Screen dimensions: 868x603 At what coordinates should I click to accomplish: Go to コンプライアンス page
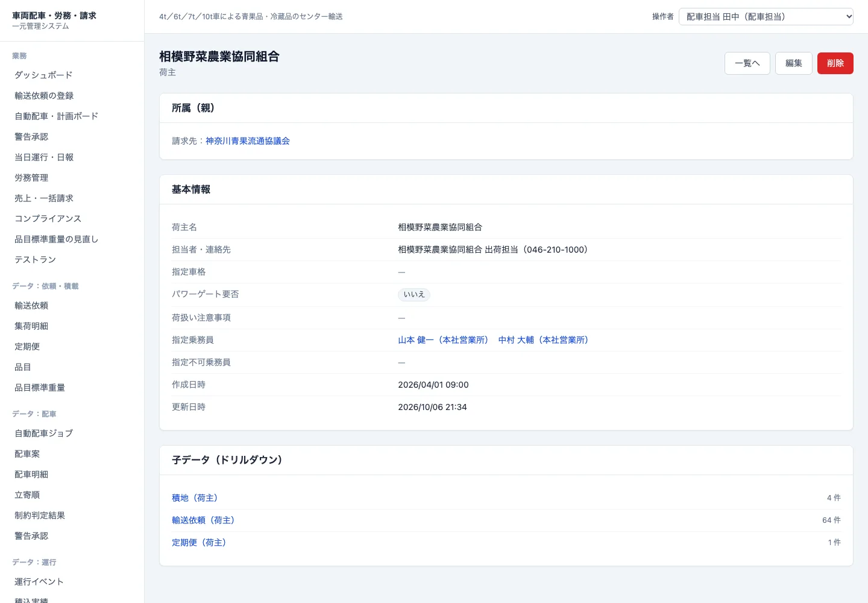[x=48, y=219]
